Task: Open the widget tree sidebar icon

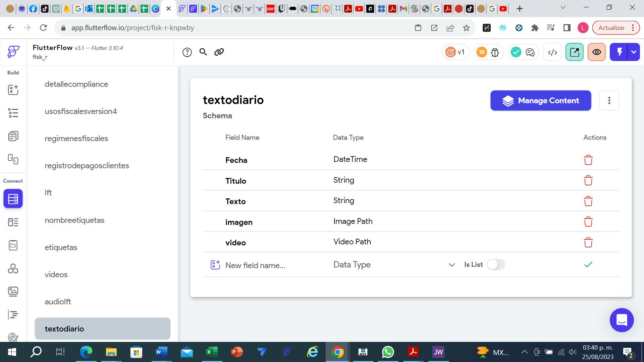Action: click(x=13, y=113)
